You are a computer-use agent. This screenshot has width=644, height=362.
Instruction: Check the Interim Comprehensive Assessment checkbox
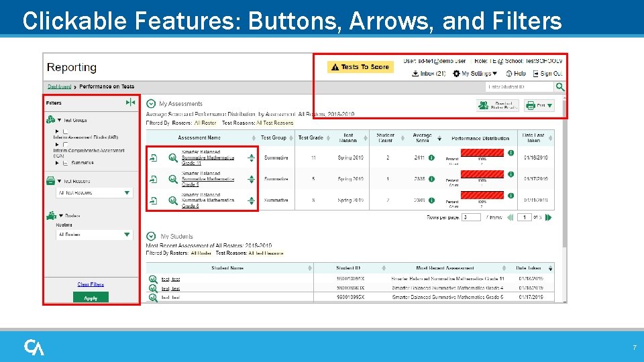click(x=65, y=145)
